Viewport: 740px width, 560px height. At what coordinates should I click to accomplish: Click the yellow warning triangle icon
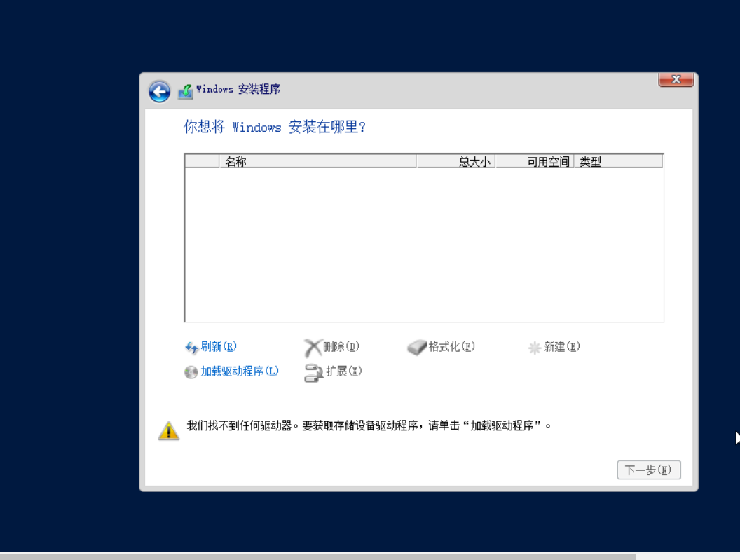click(169, 430)
